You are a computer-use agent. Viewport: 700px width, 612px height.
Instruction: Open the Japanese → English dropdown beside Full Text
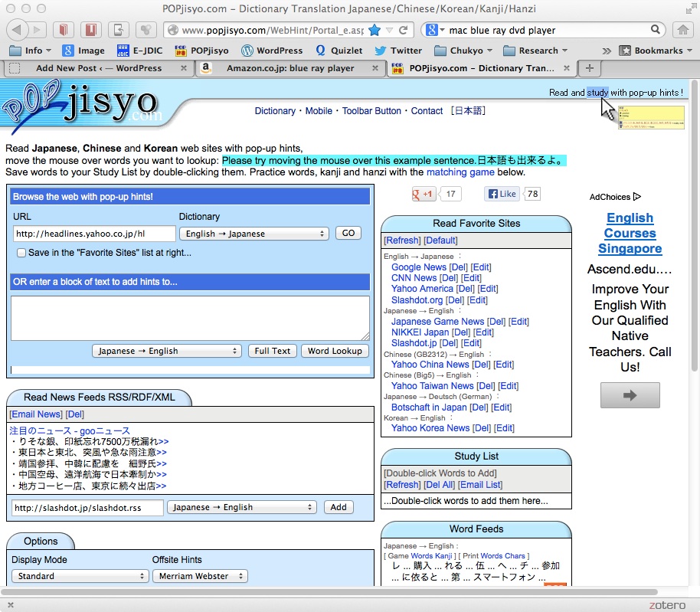pyautogui.click(x=166, y=351)
